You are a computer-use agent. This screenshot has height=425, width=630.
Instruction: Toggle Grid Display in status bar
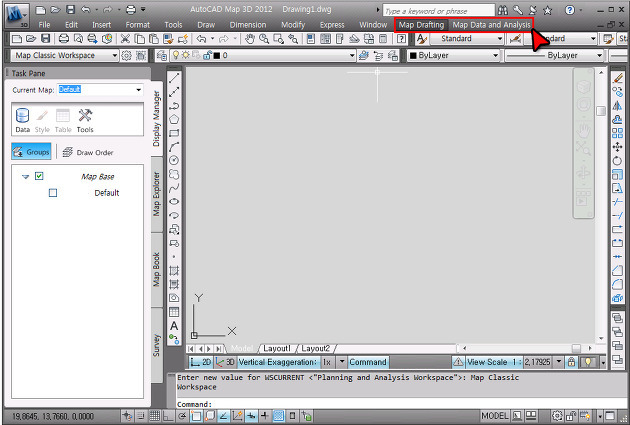pyautogui.click(x=155, y=416)
